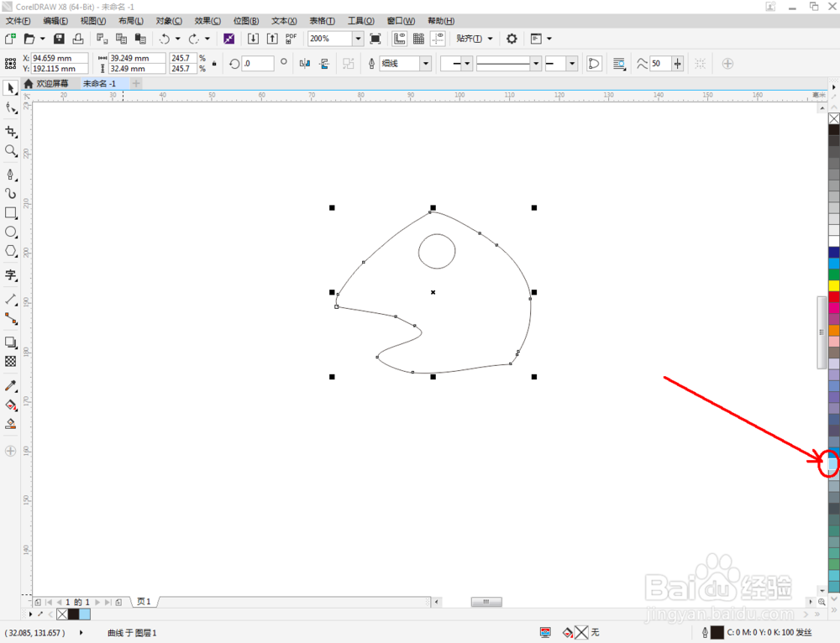Toggle show rulers button
Screen dimensions: 840x643
400,39
